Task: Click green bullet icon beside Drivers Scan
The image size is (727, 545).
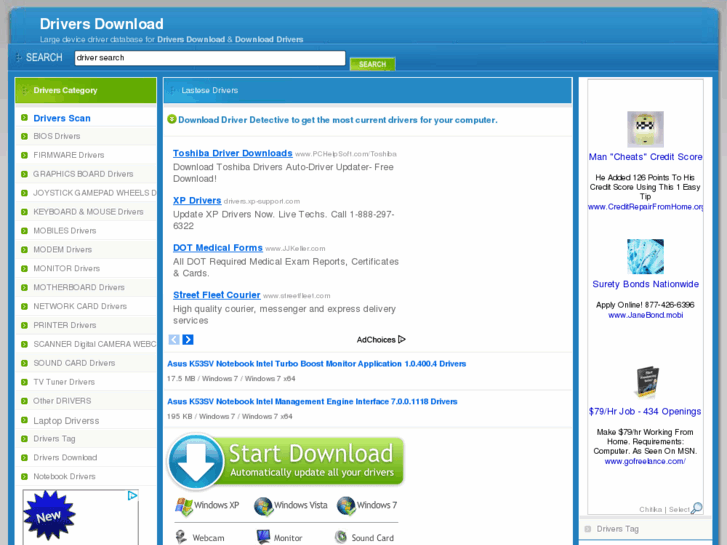Action: pyautogui.click(x=25, y=118)
